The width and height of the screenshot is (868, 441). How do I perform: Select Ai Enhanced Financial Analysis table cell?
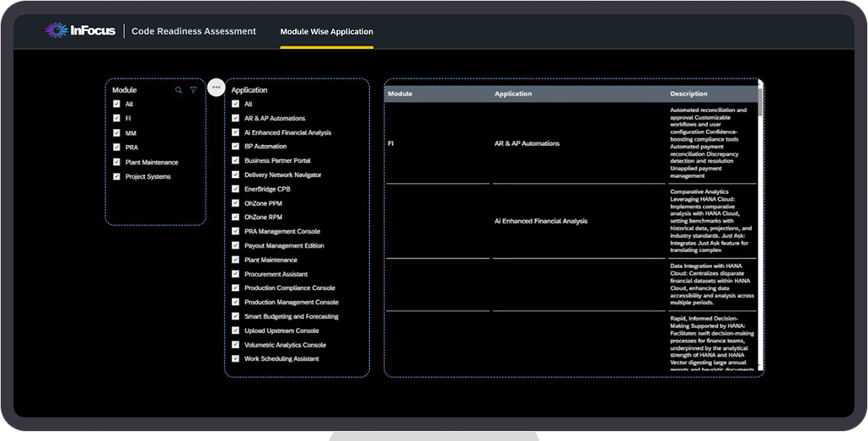(541, 221)
